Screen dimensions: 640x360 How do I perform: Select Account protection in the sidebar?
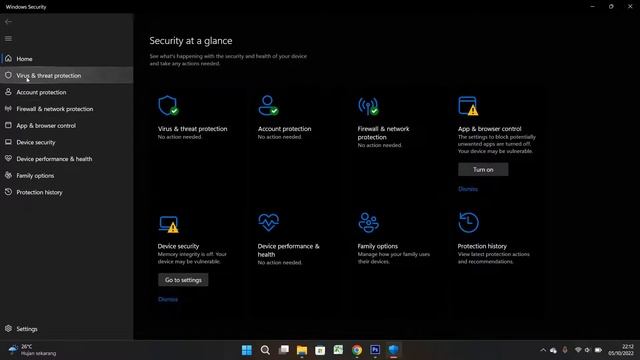[x=67, y=92]
